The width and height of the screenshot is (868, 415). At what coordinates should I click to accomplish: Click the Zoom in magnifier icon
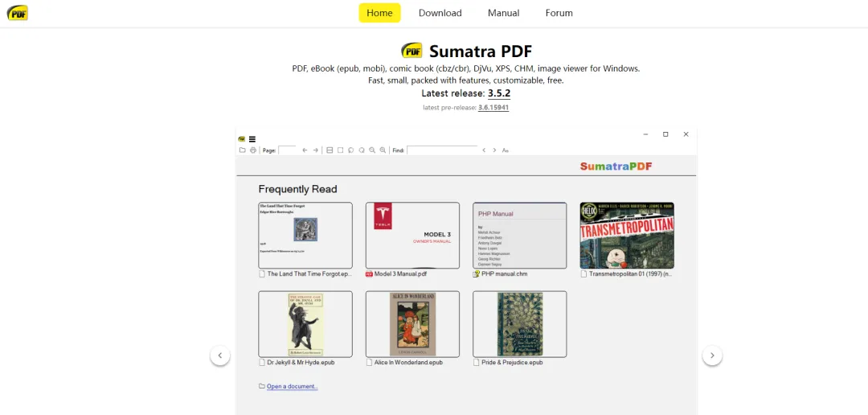coord(383,150)
